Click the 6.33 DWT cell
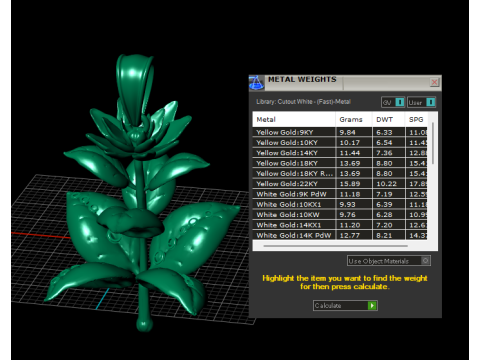The width and height of the screenshot is (480, 360). pos(389,132)
